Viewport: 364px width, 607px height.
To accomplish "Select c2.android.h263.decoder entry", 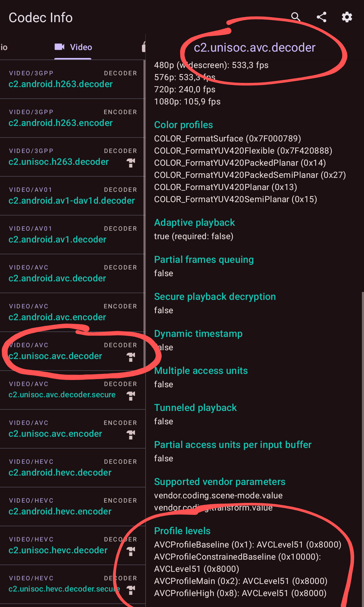I will (72, 79).
